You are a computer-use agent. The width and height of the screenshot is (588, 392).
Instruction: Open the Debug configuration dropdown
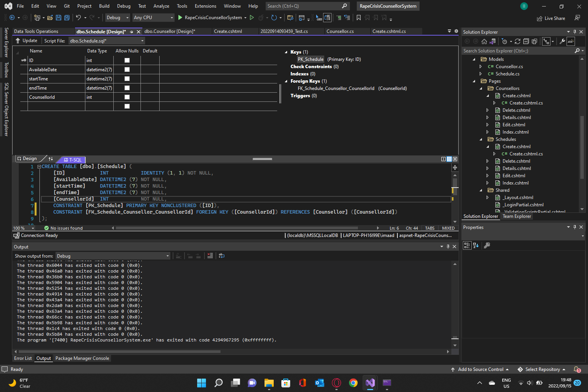[118, 18]
